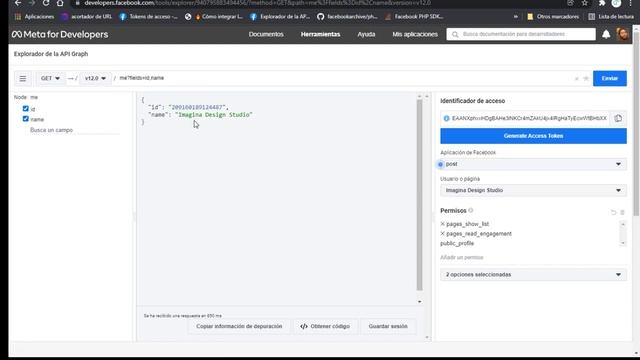Copy the access token with clipboard icon
Image resolution: width=640 pixels, height=360 pixels.
(x=618, y=118)
